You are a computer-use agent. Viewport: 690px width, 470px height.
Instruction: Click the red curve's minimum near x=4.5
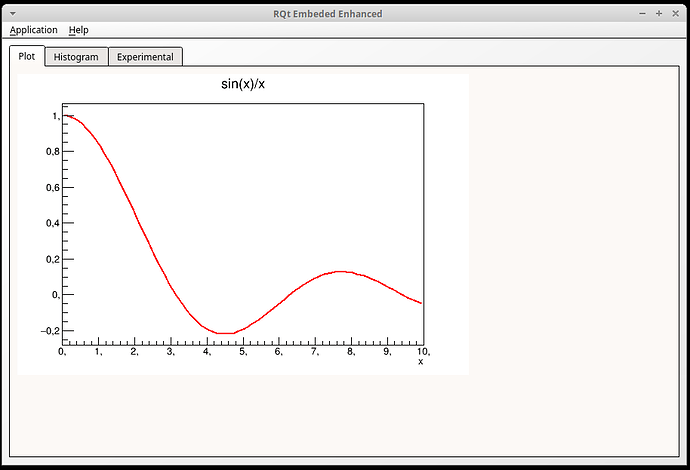(x=225, y=333)
